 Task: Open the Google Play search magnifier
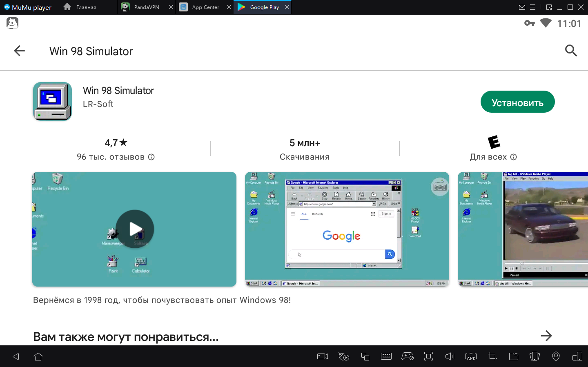click(570, 51)
